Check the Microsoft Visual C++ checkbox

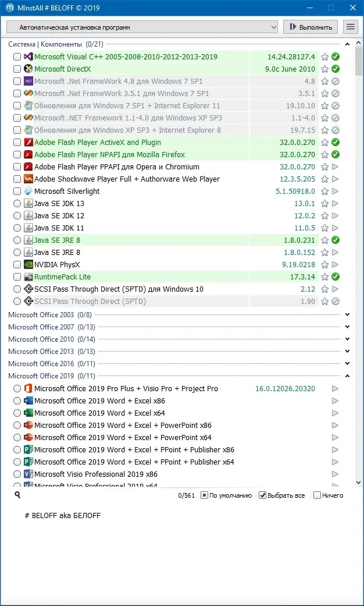[17, 57]
